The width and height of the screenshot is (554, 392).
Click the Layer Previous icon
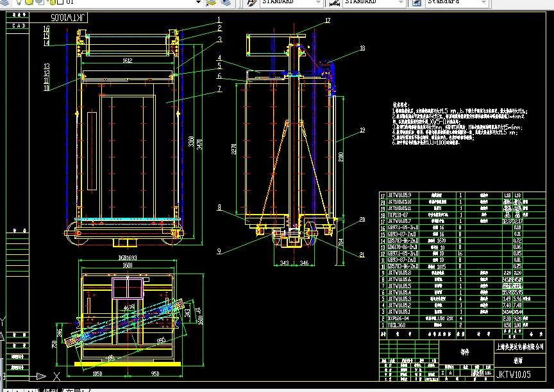[226, 3]
